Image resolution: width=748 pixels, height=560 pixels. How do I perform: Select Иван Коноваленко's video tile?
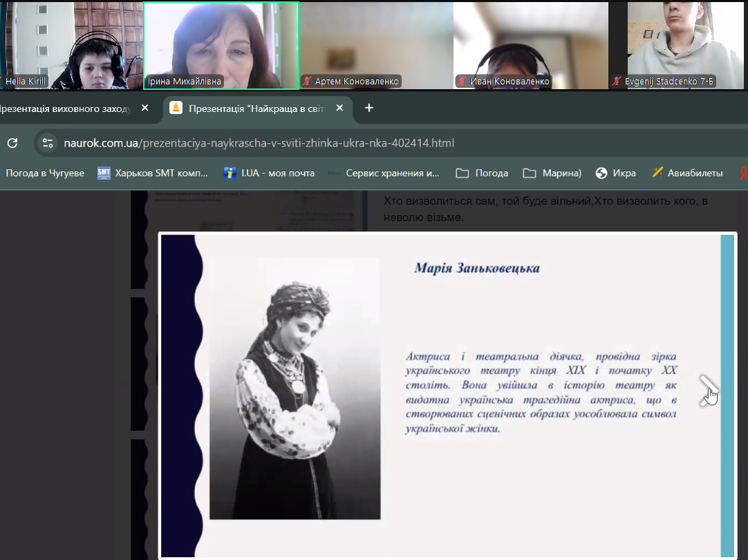coord(531,46)
